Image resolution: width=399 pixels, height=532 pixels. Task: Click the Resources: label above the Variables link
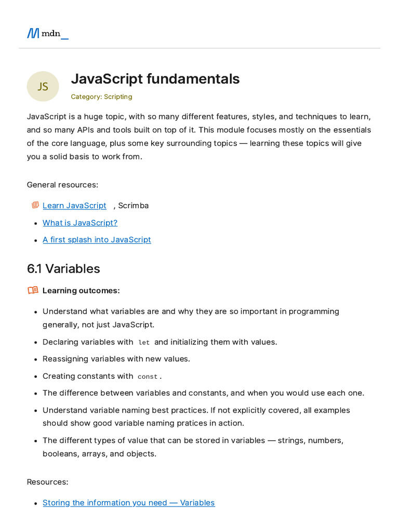[47, 482]
